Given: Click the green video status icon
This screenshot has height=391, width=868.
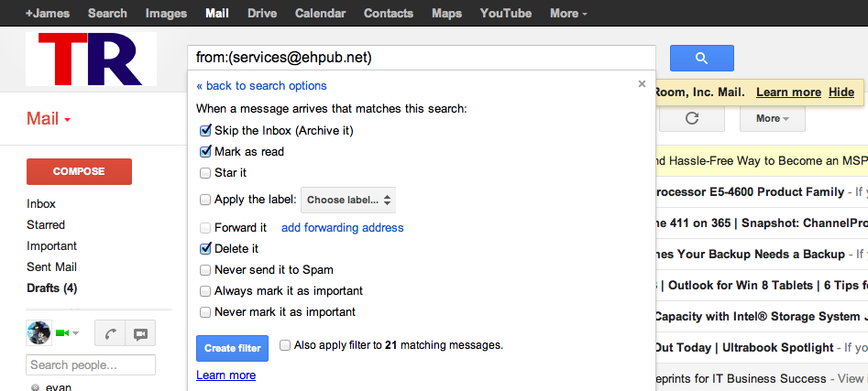Looking at the screenshot, I should pos(62,333).
